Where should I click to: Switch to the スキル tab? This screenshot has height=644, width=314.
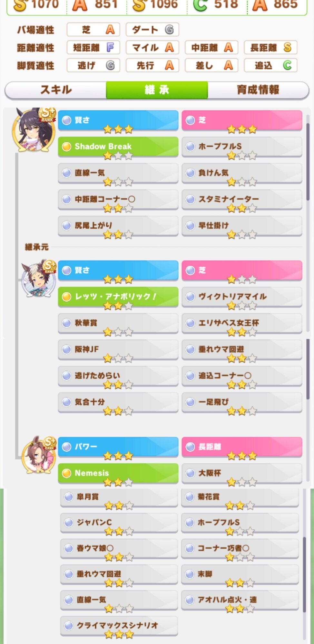pyautogui.click(x=56, y=90)
